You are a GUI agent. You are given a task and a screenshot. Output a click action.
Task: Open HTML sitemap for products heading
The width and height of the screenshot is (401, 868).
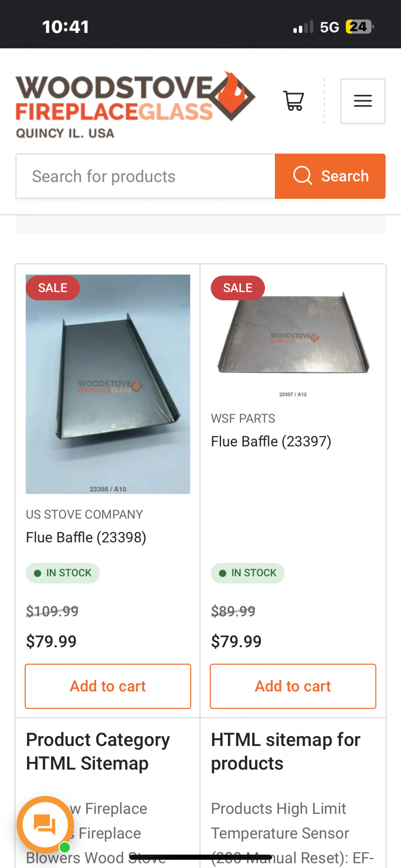pyautogui.click(x=286, y=751)
